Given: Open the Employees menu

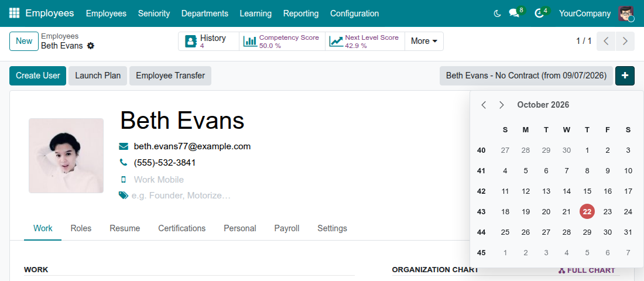Looking at the screenshot, I should click(106, 13).
